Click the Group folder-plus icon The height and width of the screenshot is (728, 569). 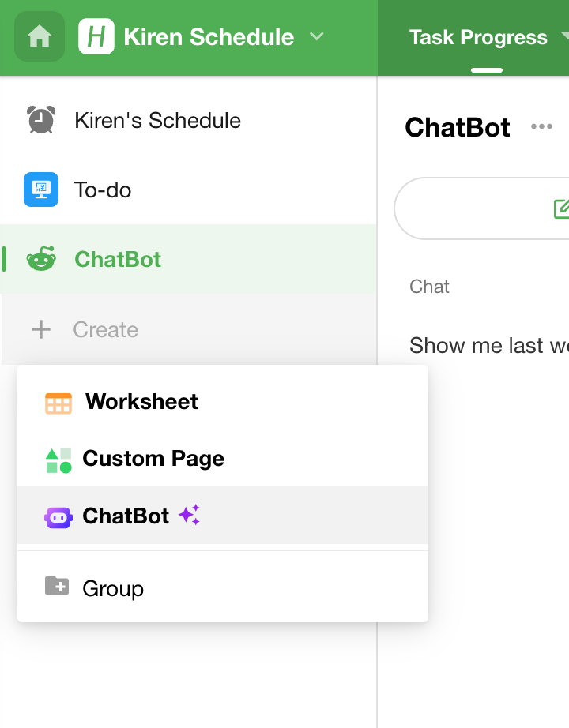(x=57, y=587)
